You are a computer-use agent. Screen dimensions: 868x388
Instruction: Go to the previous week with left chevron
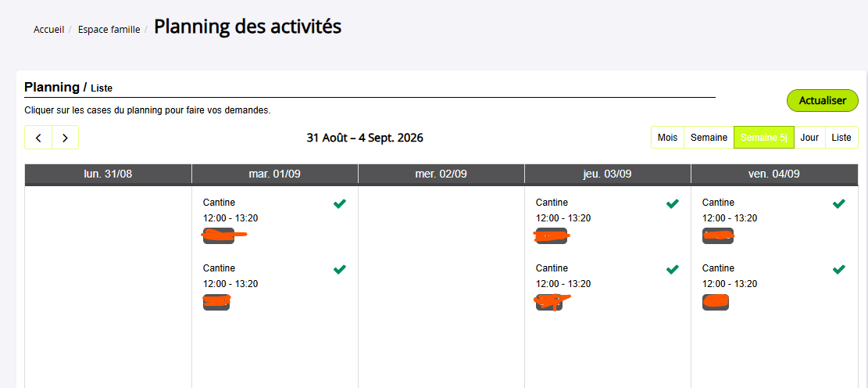pos(38,138)
